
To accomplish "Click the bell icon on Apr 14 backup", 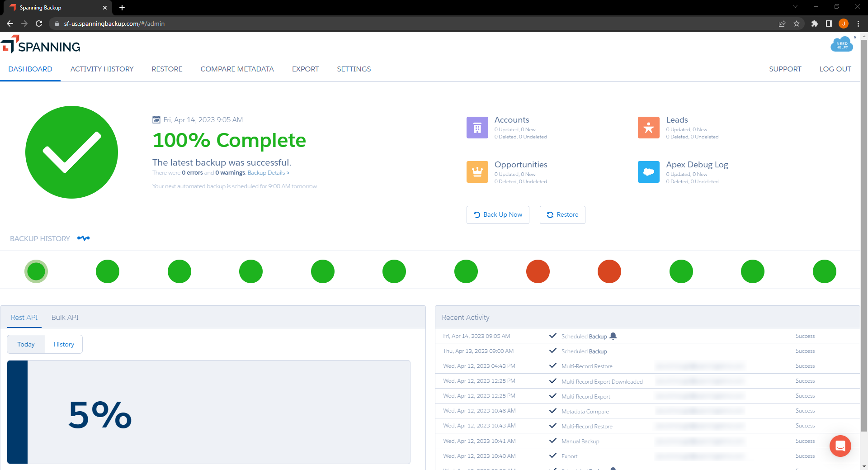I will pos(613,336).
